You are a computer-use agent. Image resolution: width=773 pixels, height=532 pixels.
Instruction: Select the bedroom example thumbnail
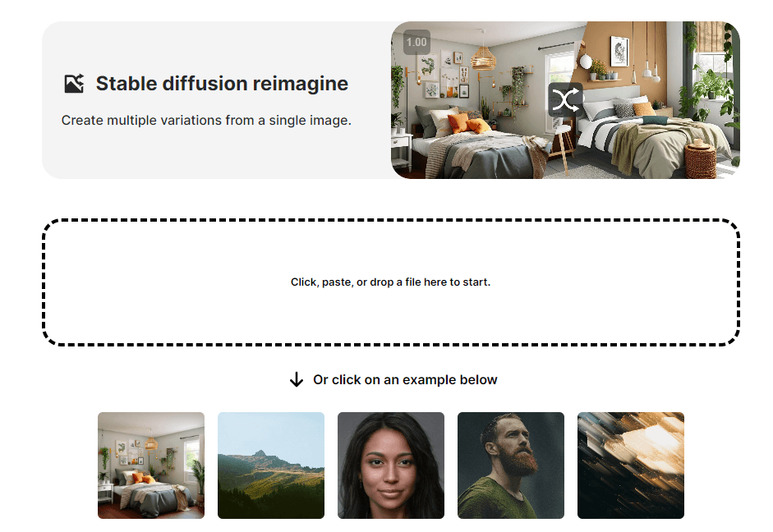151,465
